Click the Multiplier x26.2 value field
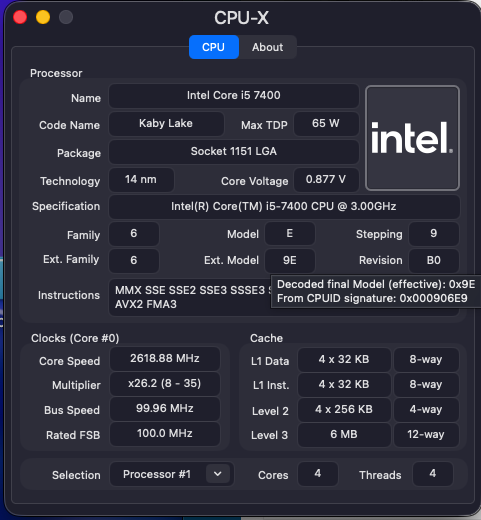The height and width of the screenshot is (520, 481). click(165, 384)
